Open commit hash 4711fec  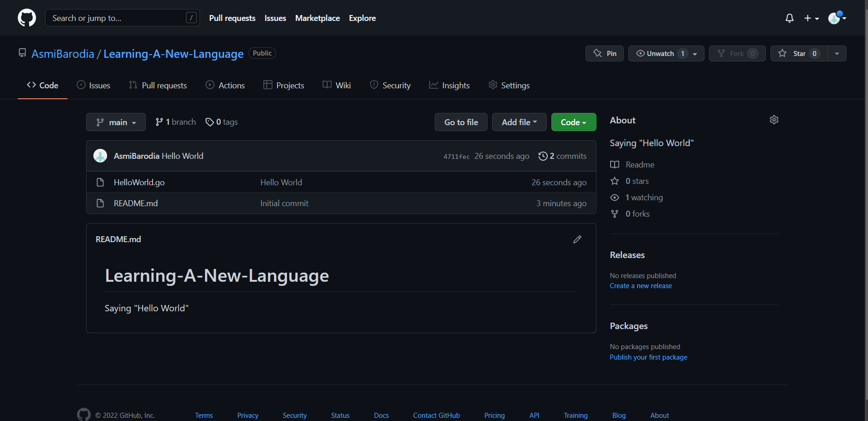457,157
